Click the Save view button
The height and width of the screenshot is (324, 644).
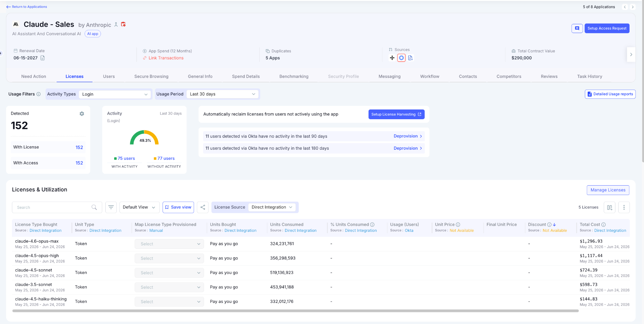click(178, 207)
